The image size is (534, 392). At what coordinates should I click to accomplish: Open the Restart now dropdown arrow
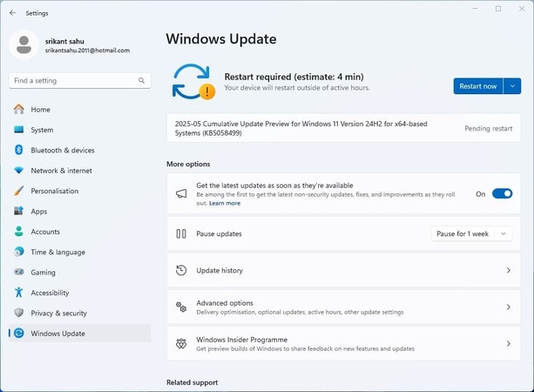(x=512, y=86)
